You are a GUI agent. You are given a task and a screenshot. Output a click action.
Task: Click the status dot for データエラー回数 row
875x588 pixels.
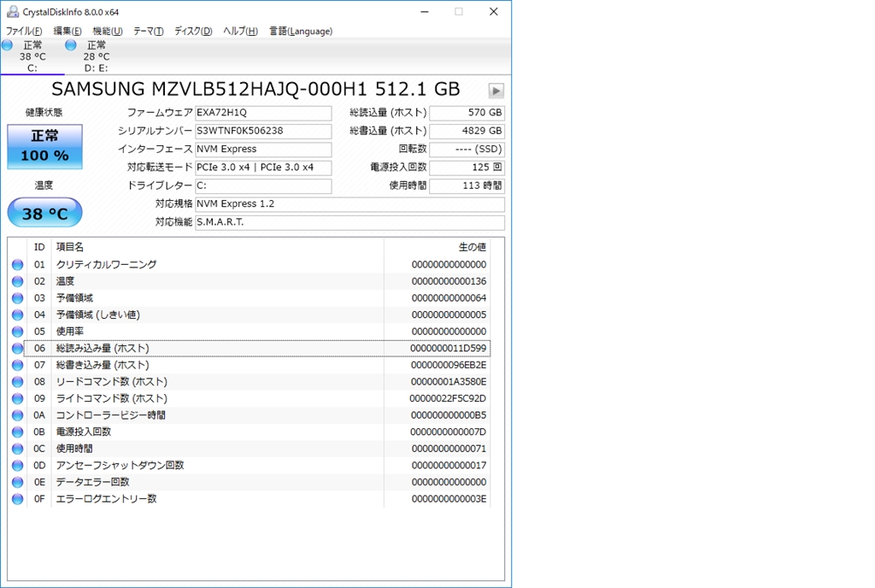(18, 483)
